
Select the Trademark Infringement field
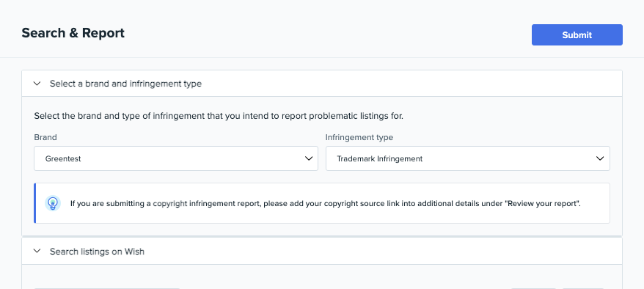(468, 158)
